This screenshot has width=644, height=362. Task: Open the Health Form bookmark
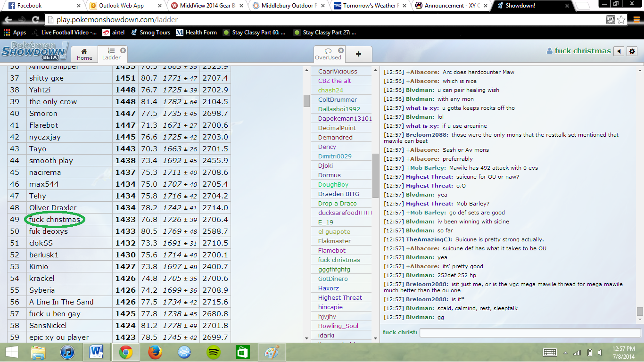(196, 33)
